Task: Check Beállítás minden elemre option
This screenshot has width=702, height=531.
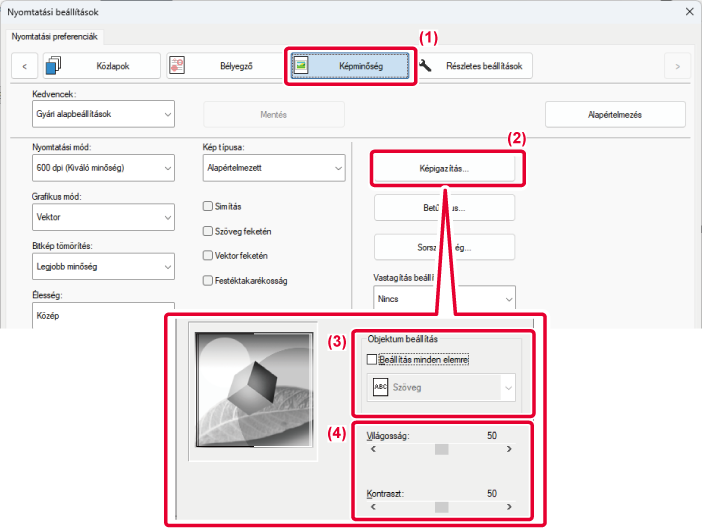Action: tap(372, 358)
